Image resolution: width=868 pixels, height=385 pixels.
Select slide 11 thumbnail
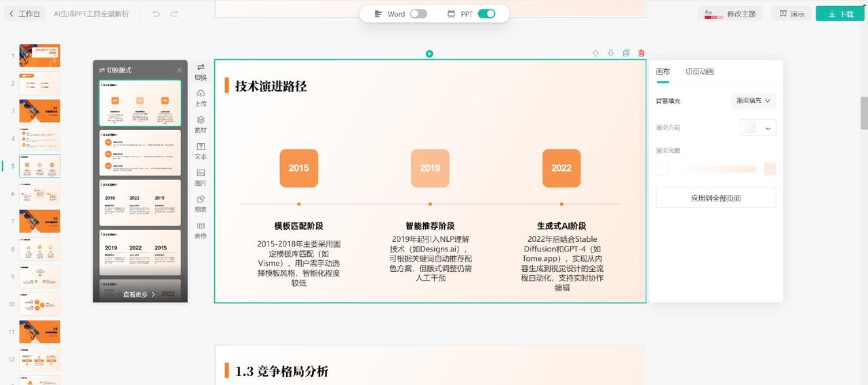coord(39,331)
